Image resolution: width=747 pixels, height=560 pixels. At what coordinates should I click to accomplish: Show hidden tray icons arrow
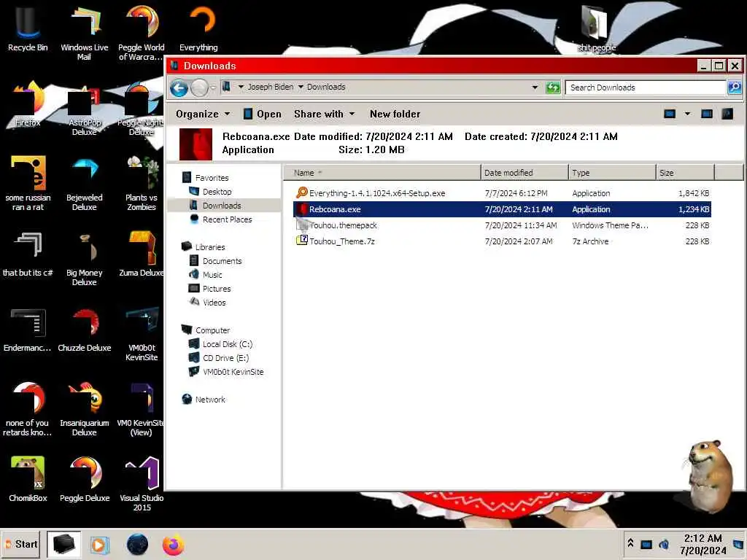point(630,544)
